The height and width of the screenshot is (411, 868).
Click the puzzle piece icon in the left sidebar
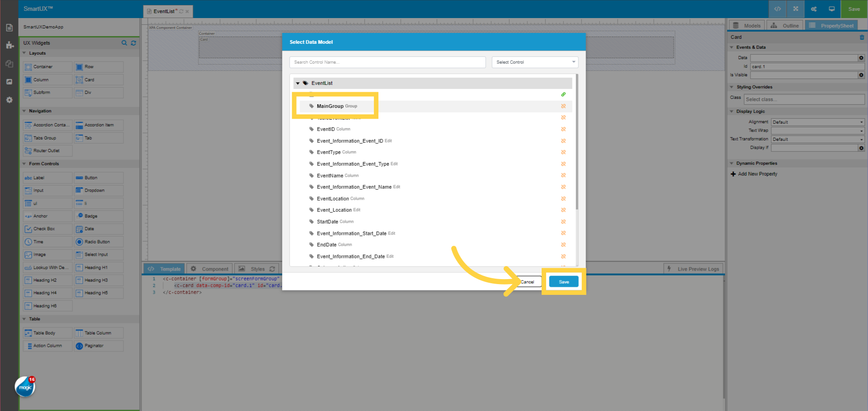(x=9, y=45)
